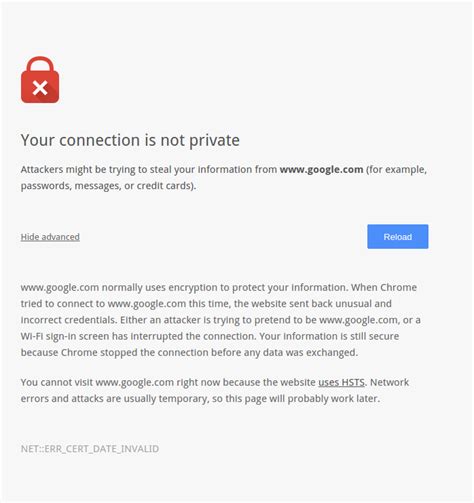Click 'tried to connect to www.google.com' text
This screenshot has width=474, height=503.
103,304
